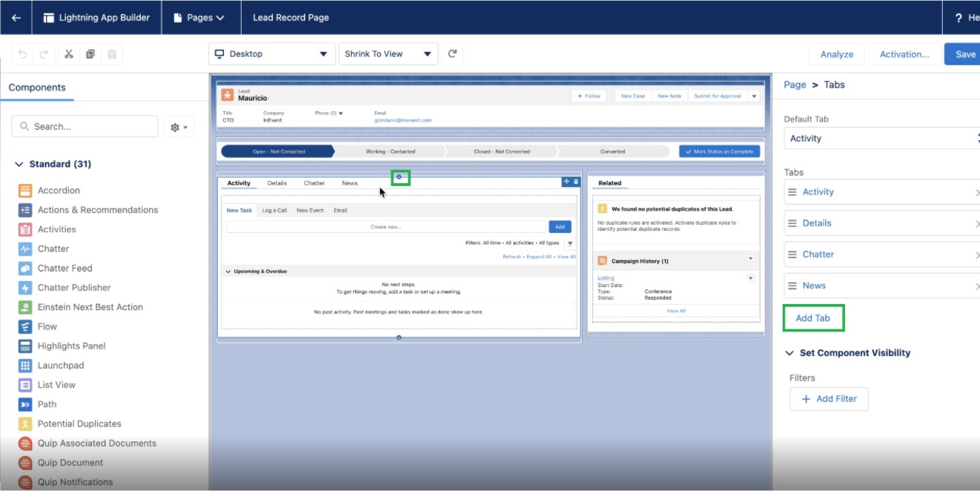
Task: Click the back arrow icon
Action: [x=16, y=18]
